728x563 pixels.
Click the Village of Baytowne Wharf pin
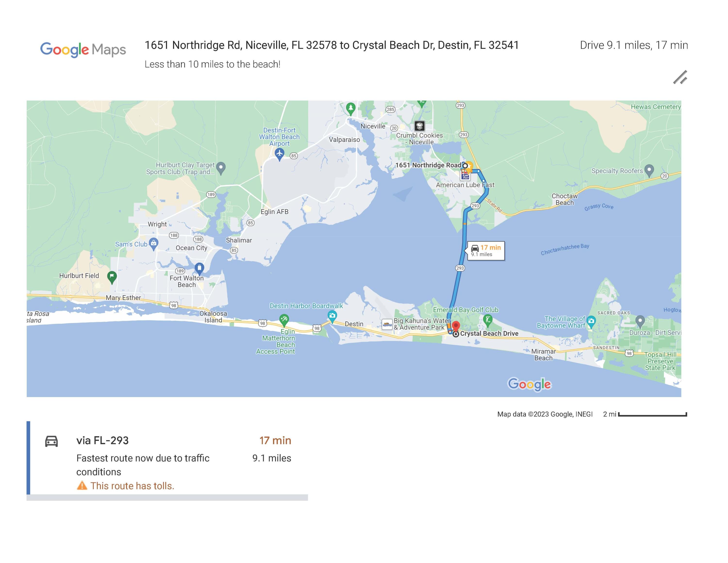pos(591,321)
